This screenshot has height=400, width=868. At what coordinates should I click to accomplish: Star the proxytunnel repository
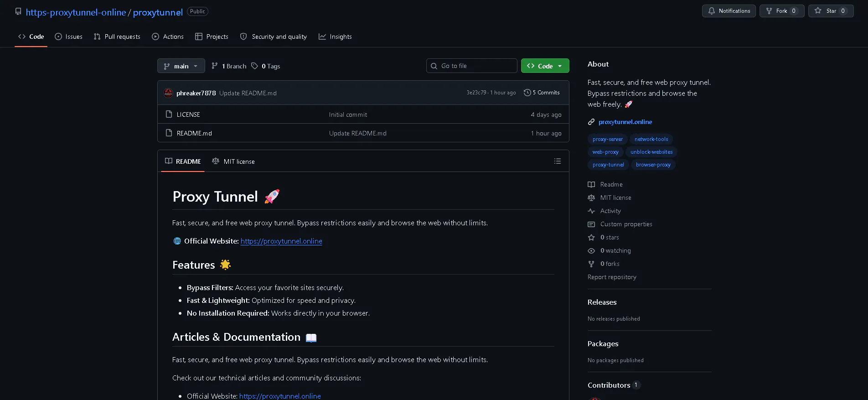pos(831,11)
